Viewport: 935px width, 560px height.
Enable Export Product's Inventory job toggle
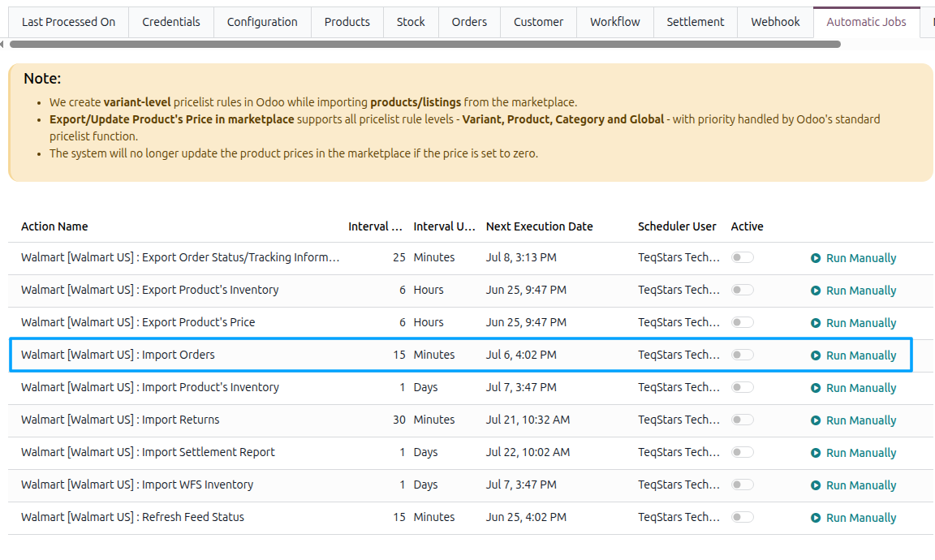pyautogui.click(x=743, y=290)
